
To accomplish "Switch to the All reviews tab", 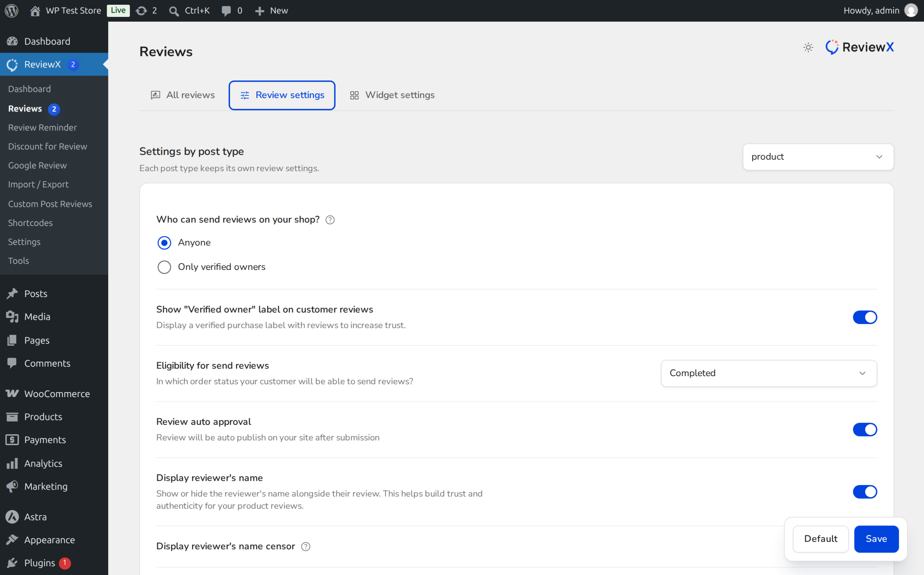I will pos(183,95).
